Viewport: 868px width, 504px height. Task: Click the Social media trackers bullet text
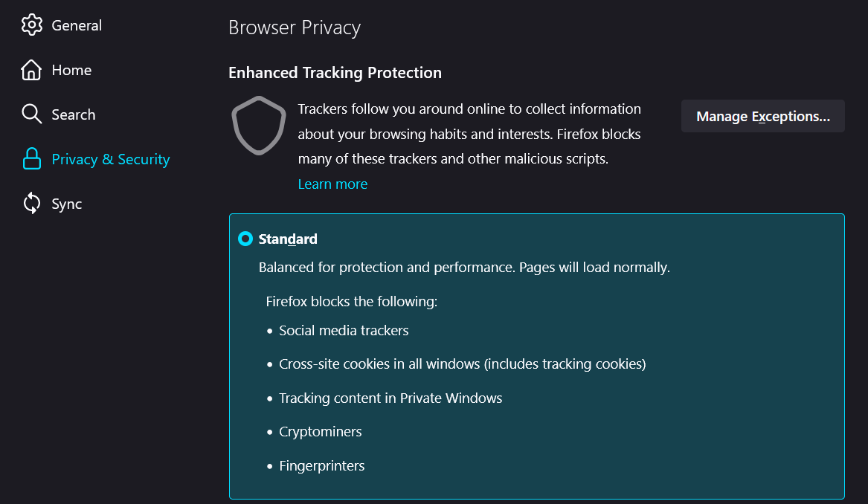point(344,330)
